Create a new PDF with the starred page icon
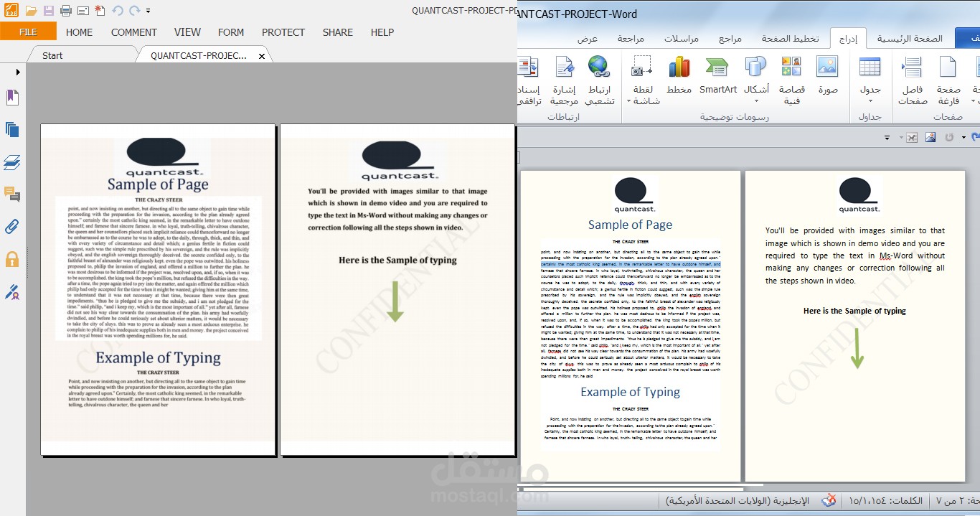This screenshot has width=980, height=516. (100, 11)
